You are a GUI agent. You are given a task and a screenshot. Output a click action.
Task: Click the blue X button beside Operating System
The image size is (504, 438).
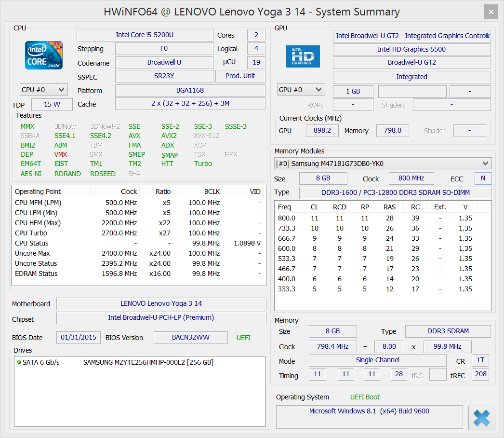(481, 418)
